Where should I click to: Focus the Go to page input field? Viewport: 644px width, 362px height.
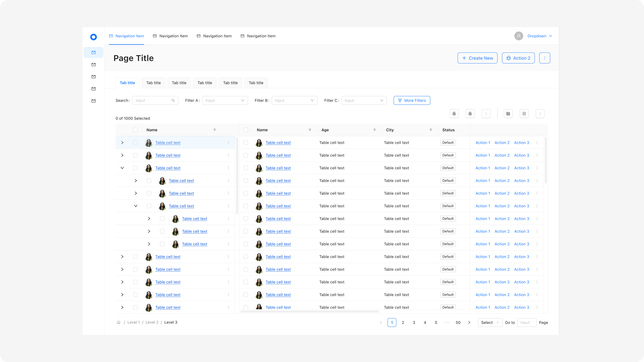(x=527, y=323)
